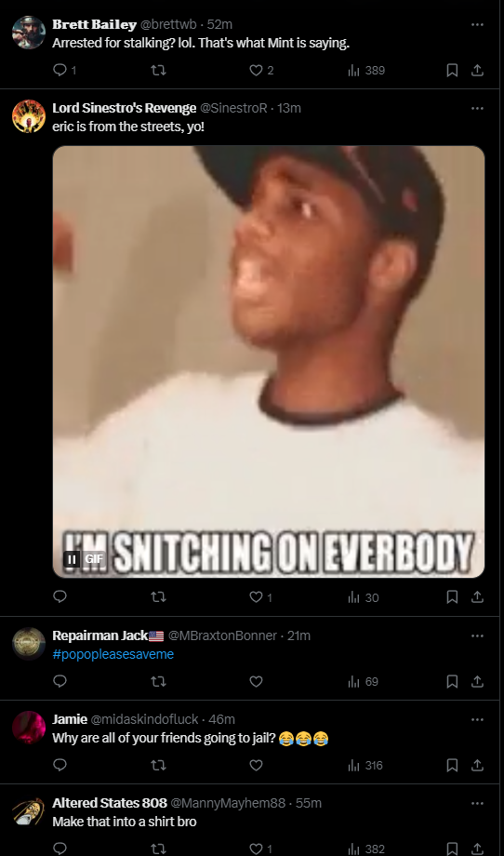
Task: Bookmark Jamie's tweet
Action: pyautogui.click(x=452, y=766)
